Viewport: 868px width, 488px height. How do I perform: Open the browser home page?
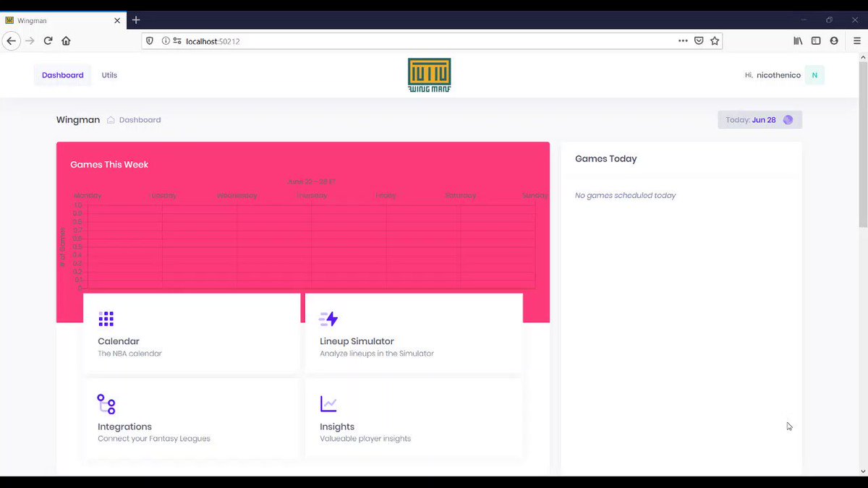coord(66,41)
